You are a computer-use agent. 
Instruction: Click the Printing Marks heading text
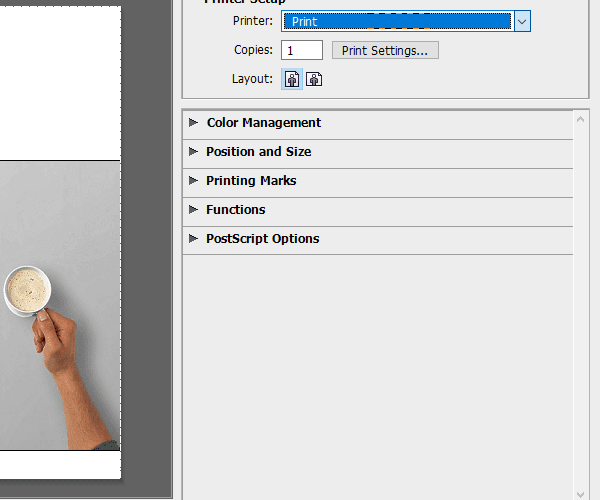point(251,181)
